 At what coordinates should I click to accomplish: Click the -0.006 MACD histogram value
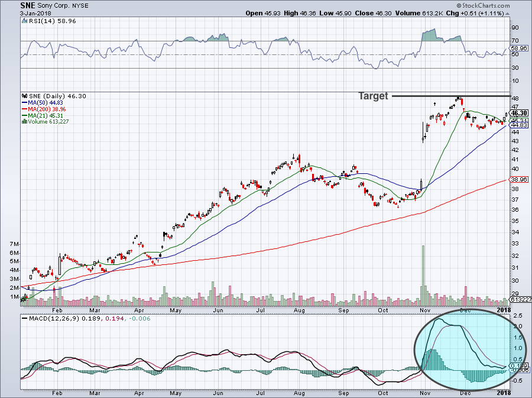pyautogui.click(x=139, y=318)
